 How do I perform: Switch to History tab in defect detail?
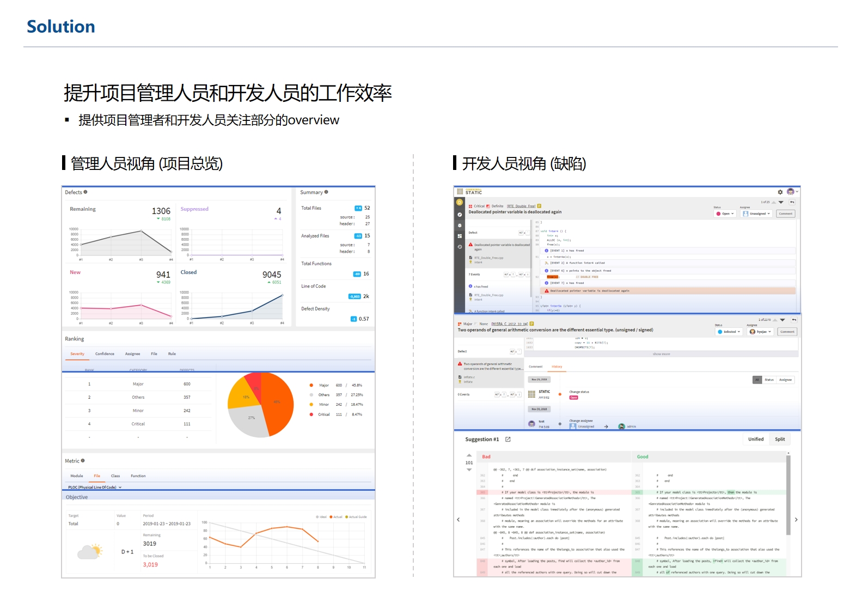click(557, 366)
